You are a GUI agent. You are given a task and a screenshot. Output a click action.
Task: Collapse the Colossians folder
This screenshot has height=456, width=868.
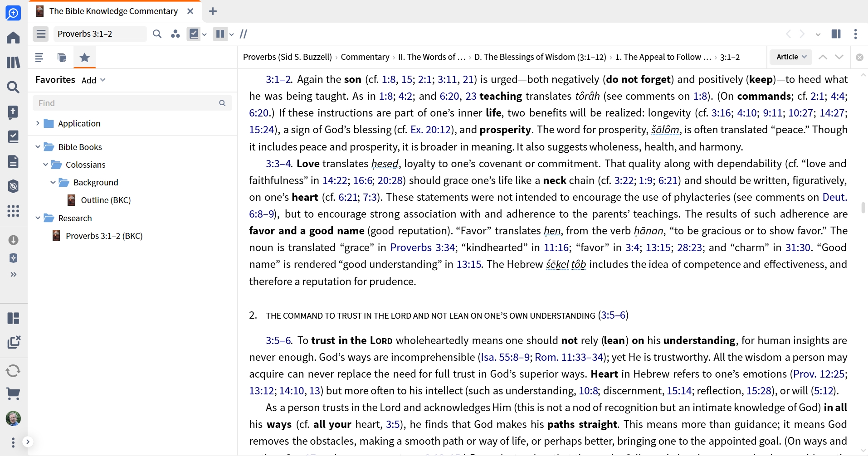click(45, 165)
